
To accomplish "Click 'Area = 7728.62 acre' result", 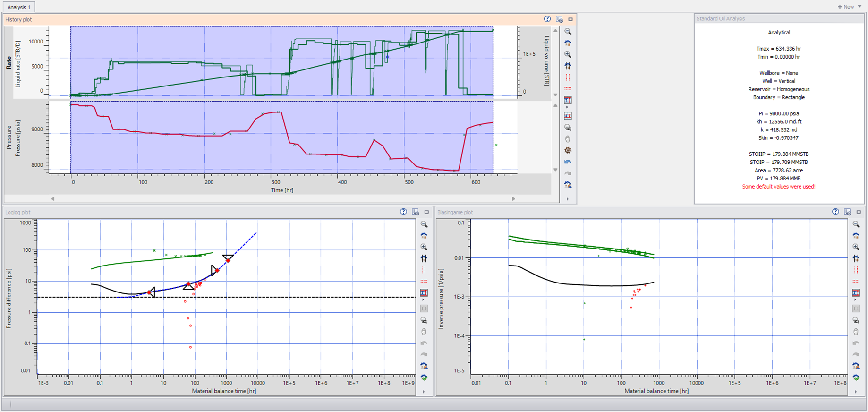I will (x=779, y=170).
